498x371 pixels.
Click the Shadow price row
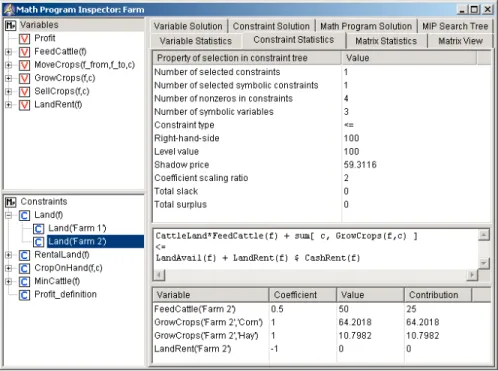[x=321, y=165]
